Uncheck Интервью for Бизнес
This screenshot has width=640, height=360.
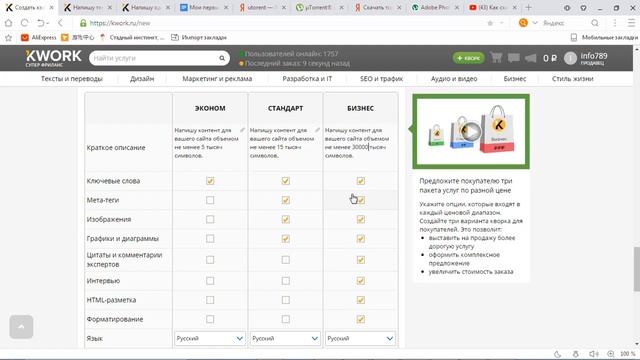coord(360,281)
